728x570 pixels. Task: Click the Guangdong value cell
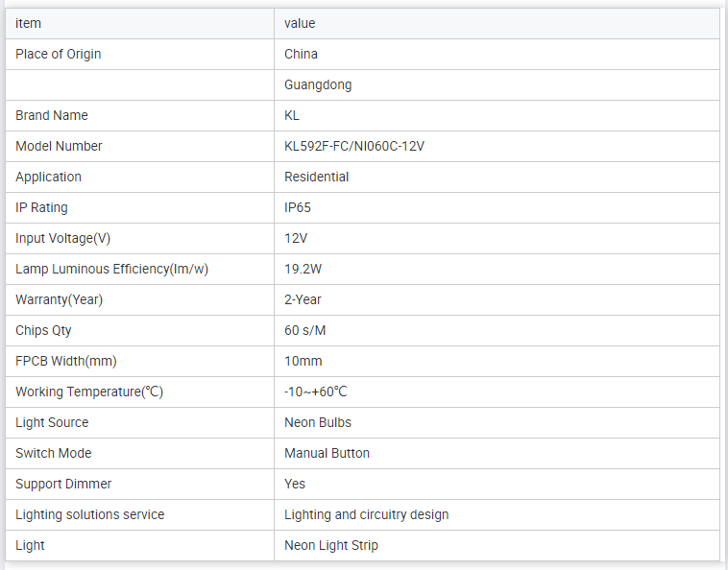point(318,84)
